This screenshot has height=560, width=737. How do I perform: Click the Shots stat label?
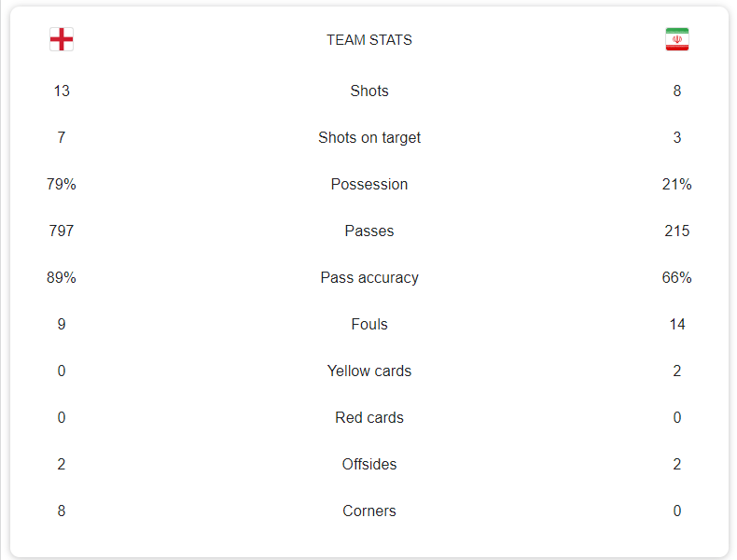point(369,91)
